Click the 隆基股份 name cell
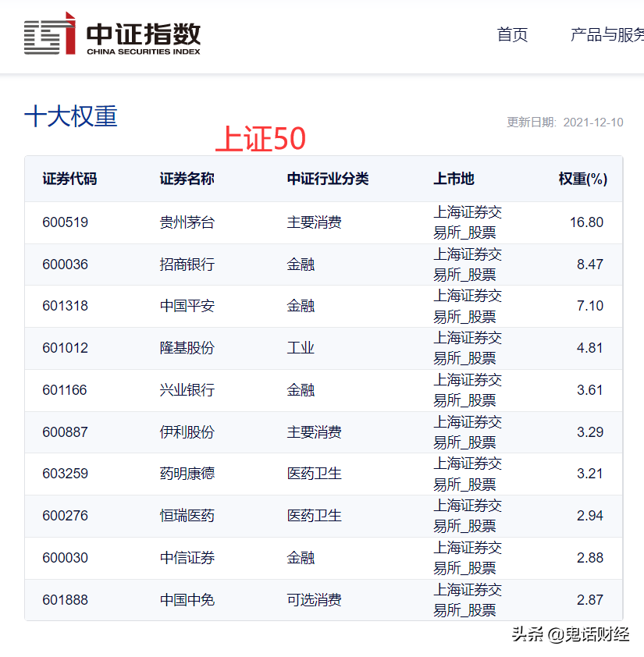 pyautogui.click(x=187, y=348)
